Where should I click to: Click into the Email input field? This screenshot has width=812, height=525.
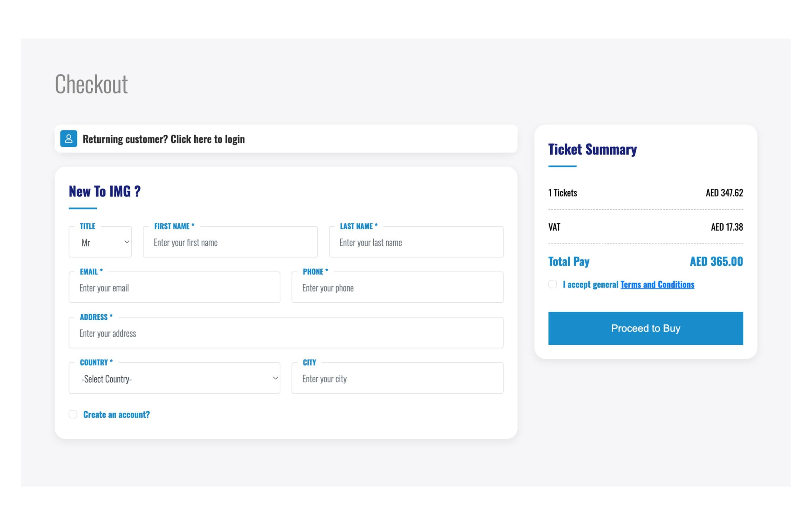coord(174,288)
